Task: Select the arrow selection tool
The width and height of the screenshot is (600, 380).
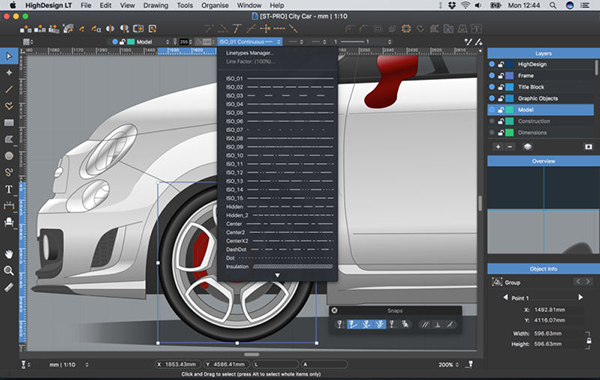Action: coord(9,56)
